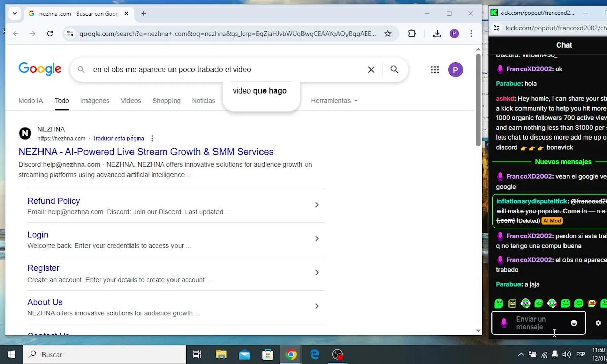Select the Todo search tab

(x=62, y=101)
